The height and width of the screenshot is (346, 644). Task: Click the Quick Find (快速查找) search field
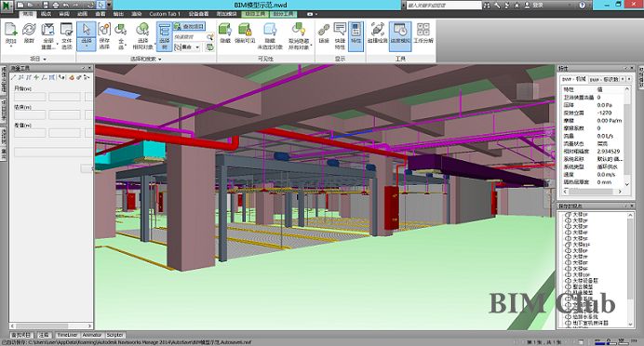190,37
